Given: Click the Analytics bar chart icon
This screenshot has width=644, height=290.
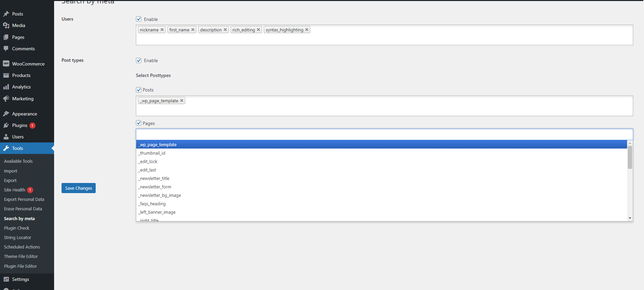Looking at the screenshot, I should pos(6,87).
